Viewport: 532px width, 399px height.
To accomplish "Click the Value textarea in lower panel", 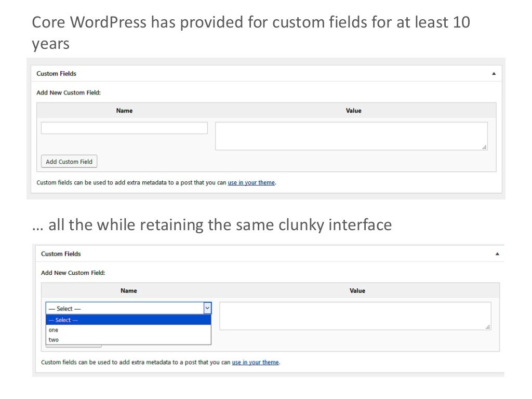I will click(x=355, y=316).
